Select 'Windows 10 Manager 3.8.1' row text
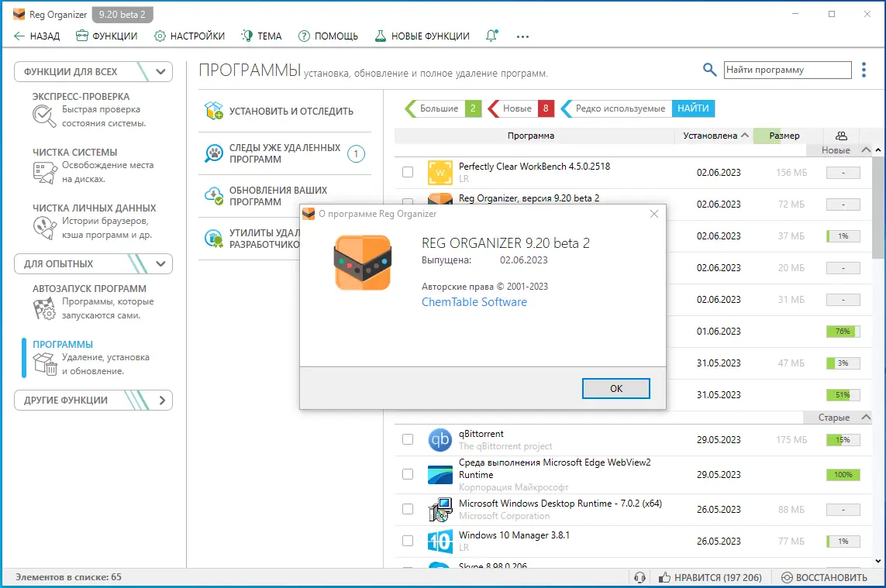The image size is (886, 588). pos(514,535)
